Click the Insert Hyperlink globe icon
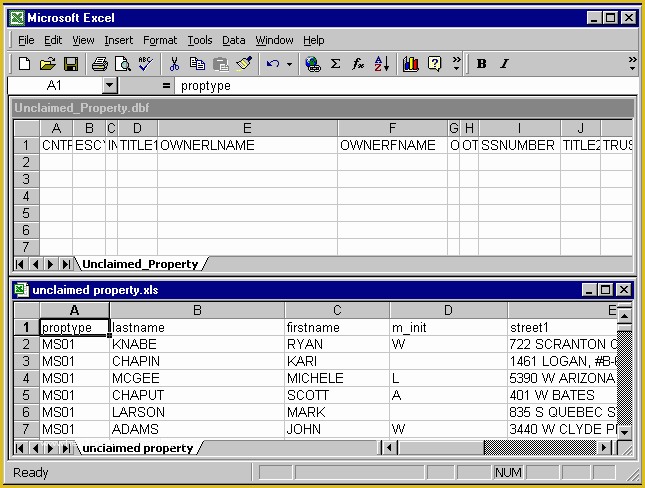The width and height of the screenshot is (645, 488). 313,64
